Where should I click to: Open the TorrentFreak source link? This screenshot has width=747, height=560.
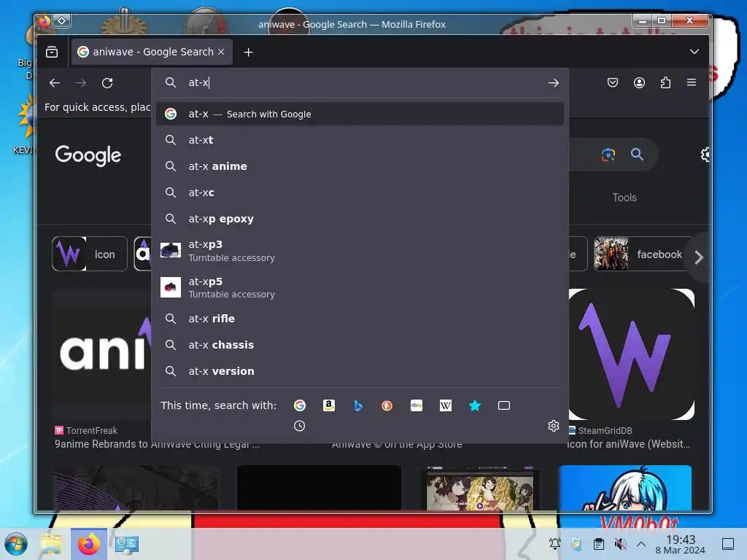coord(86,430)
